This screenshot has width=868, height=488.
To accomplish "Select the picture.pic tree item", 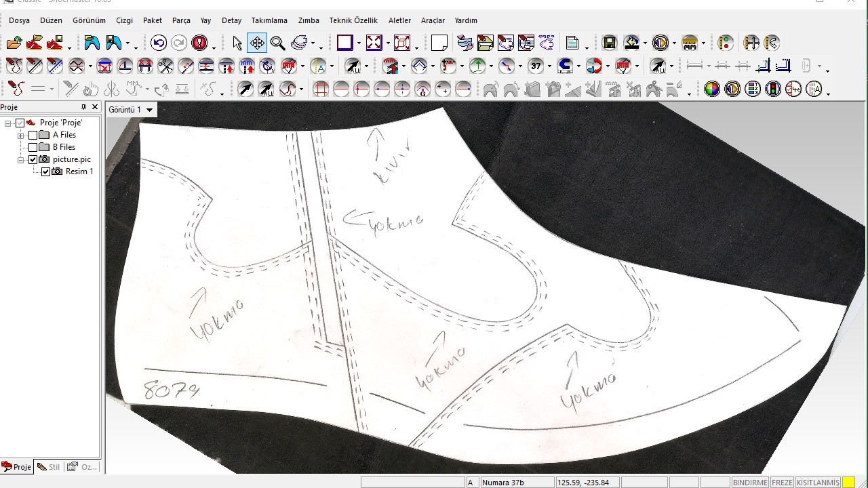I will pyautogui.click(x=71, y=159).
